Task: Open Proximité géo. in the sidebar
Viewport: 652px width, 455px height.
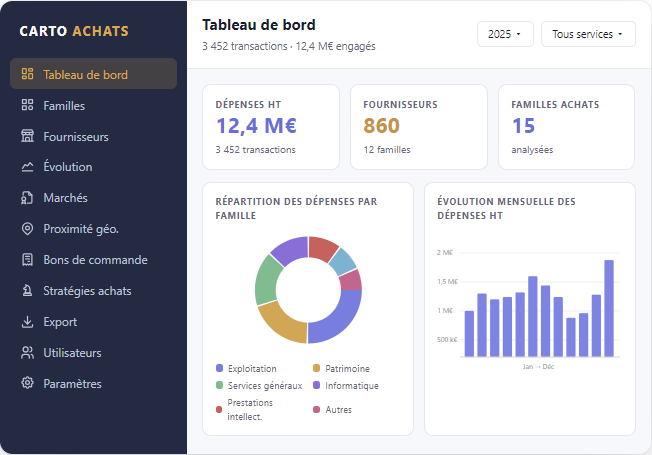Action: coord(94,229)
